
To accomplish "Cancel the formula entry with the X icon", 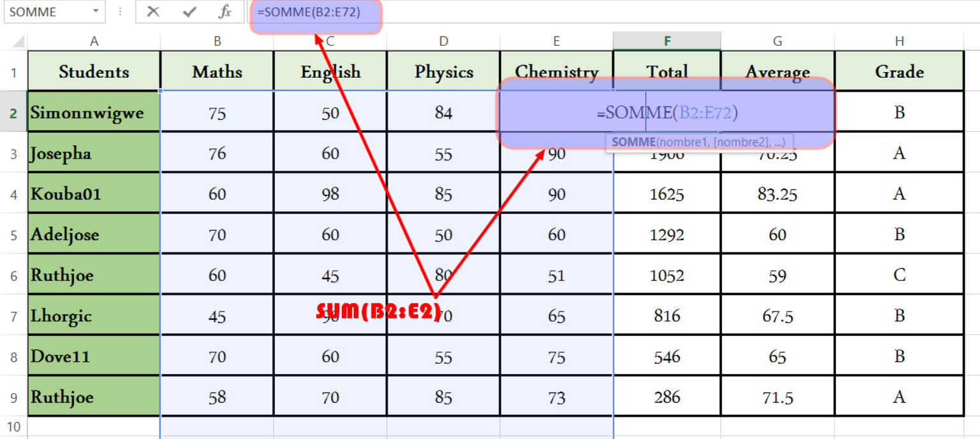I will click(x=153, y=11).
